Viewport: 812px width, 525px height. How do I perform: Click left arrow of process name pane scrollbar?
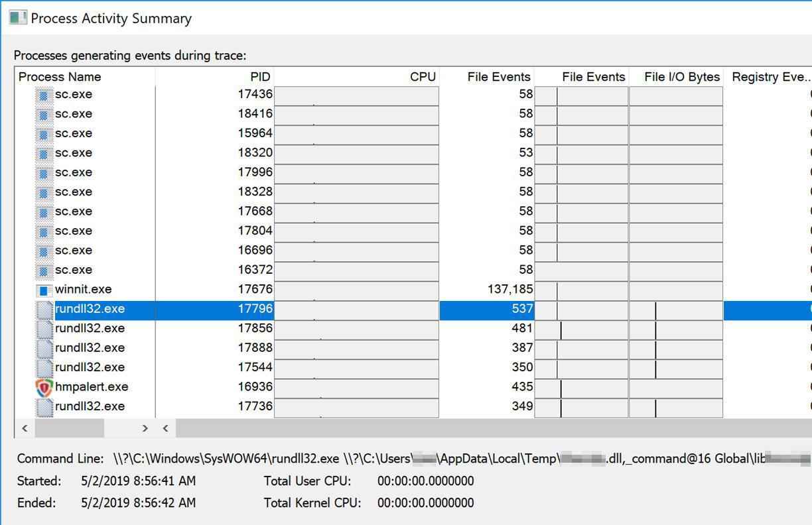click(x=25, y=428)
